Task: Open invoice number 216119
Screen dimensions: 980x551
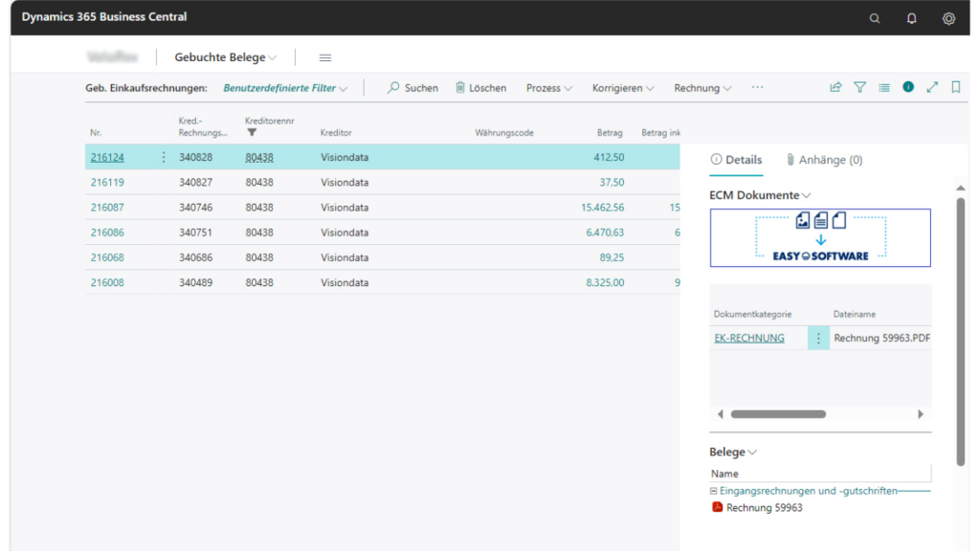Action: [107, 183]
